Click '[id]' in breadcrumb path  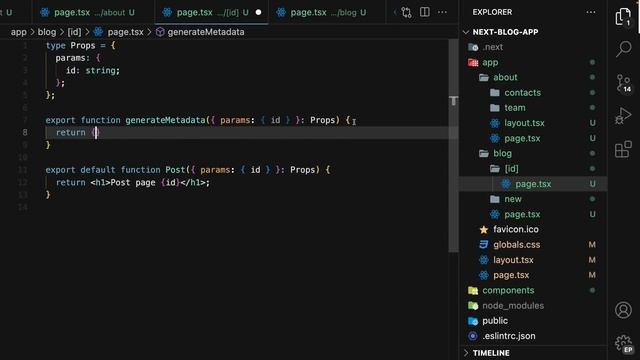[74, 32]
